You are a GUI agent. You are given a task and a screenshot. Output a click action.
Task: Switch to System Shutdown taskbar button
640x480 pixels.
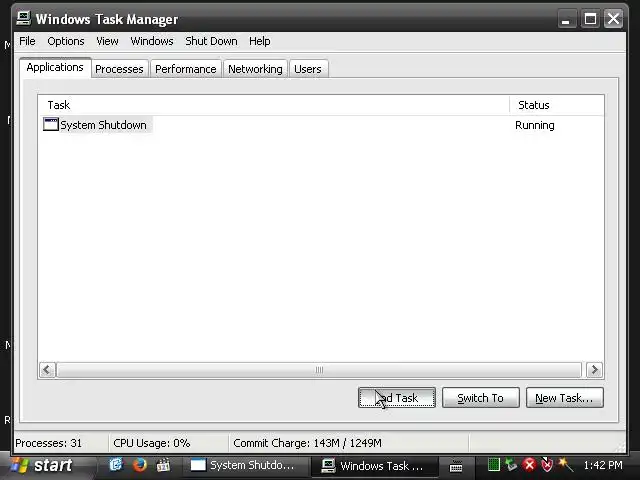coord(244,465)
